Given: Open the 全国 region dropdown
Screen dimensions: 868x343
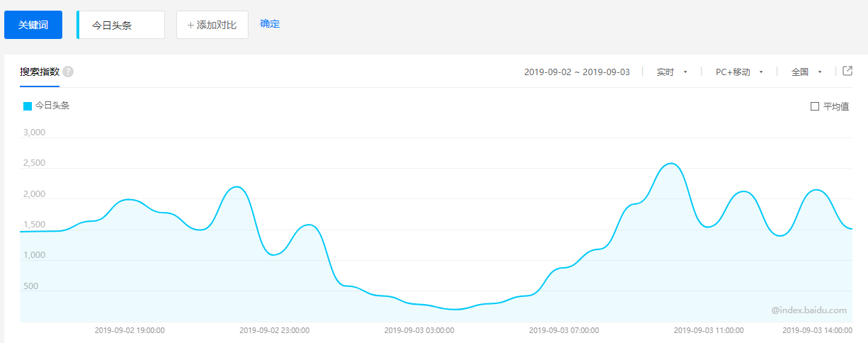Looking at the screenshot, I should click(806, 72).
